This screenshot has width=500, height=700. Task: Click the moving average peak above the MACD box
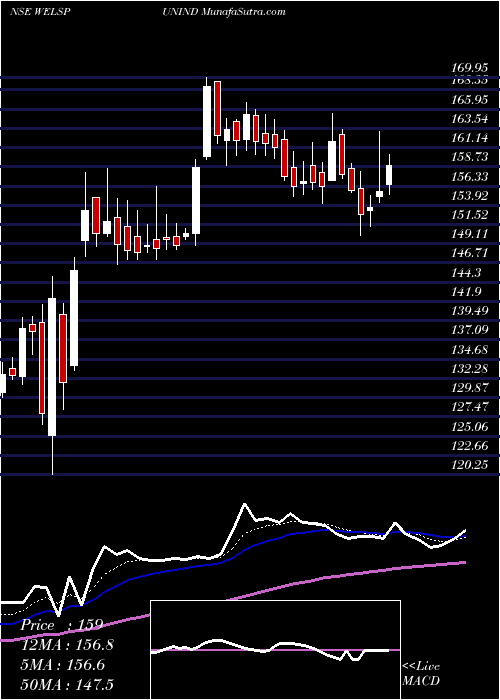click(x=244, y=504)
